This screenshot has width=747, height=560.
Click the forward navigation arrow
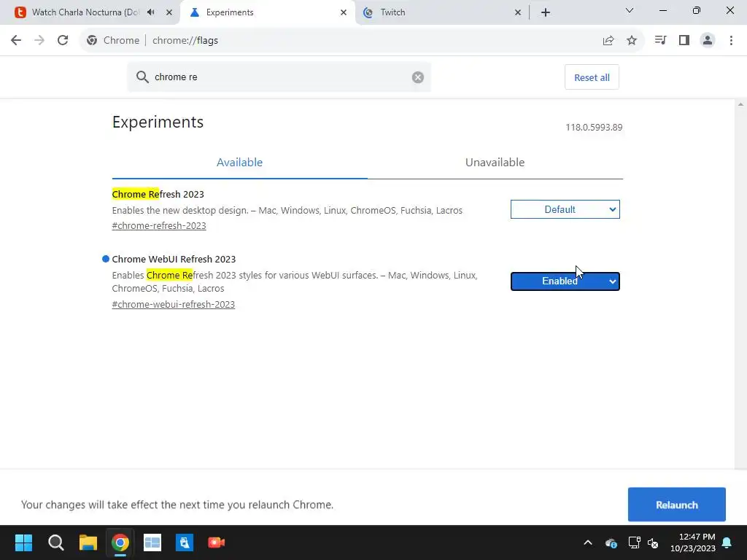39,41
